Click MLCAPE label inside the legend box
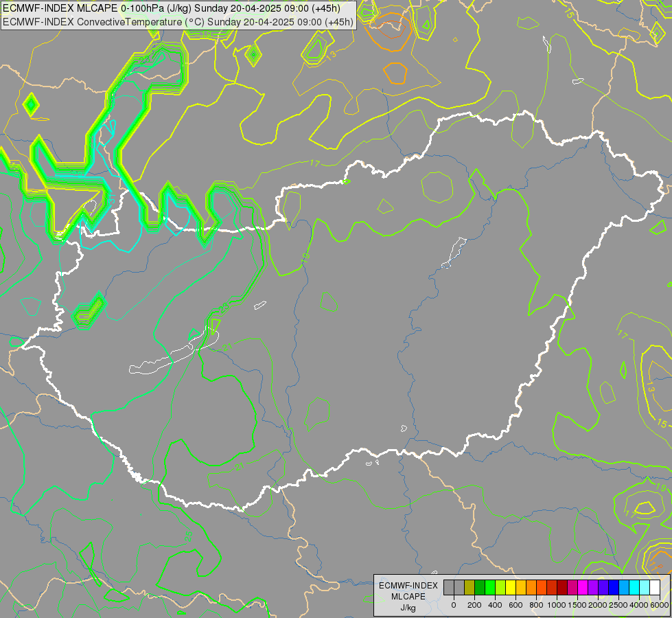Image resolution: width=672 pixels, height=618 pixels. tap(408, 597)
